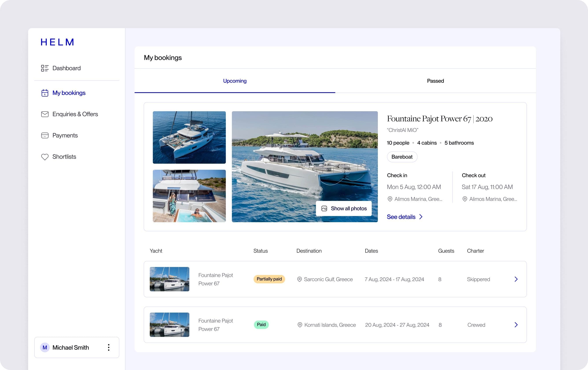Click the HELM logo
The width and height of the screenshot is (588, 370).
coord(57,42)
